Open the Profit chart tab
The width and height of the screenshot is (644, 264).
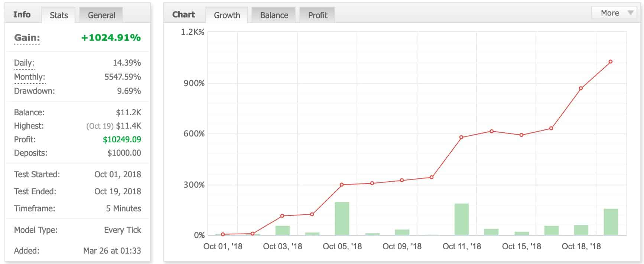(x=318, y=15)
